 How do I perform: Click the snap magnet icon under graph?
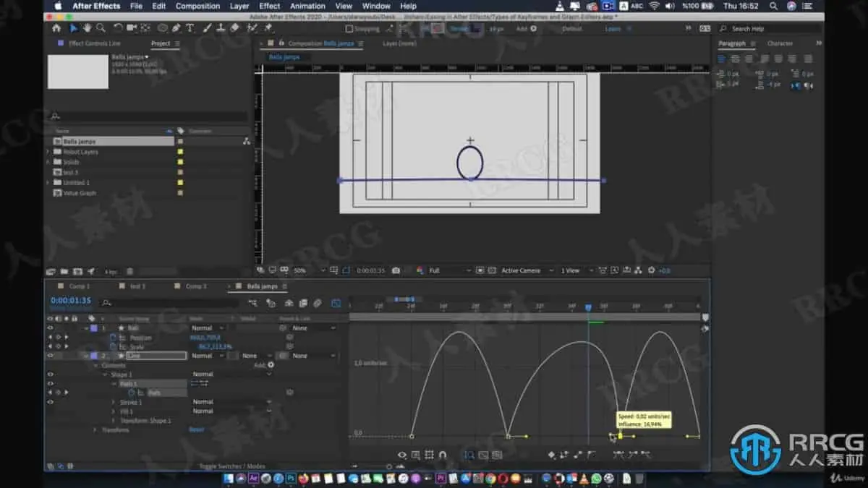pyautogui.click(x=443, y=455)
